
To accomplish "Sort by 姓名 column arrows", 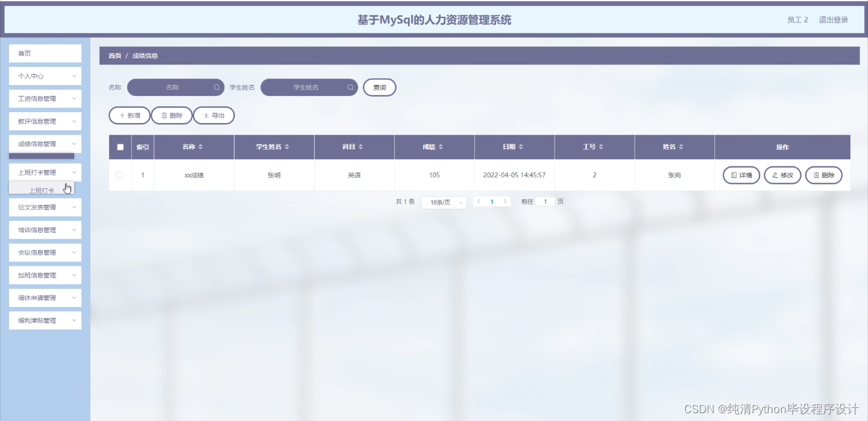I will tap(681, 147).
